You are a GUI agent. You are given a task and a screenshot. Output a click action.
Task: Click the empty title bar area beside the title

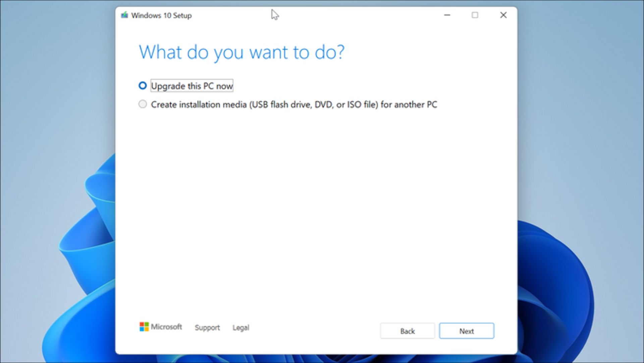click(x=335, y=15)
